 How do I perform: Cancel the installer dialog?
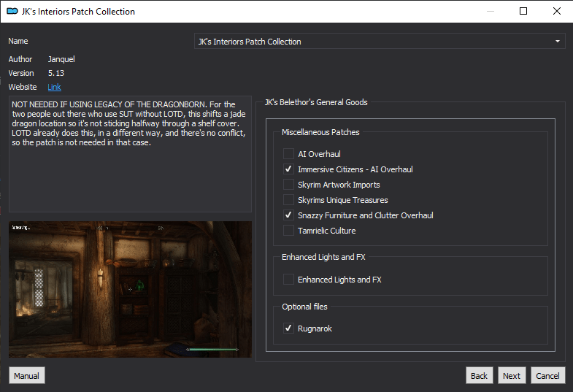(547, 375)
